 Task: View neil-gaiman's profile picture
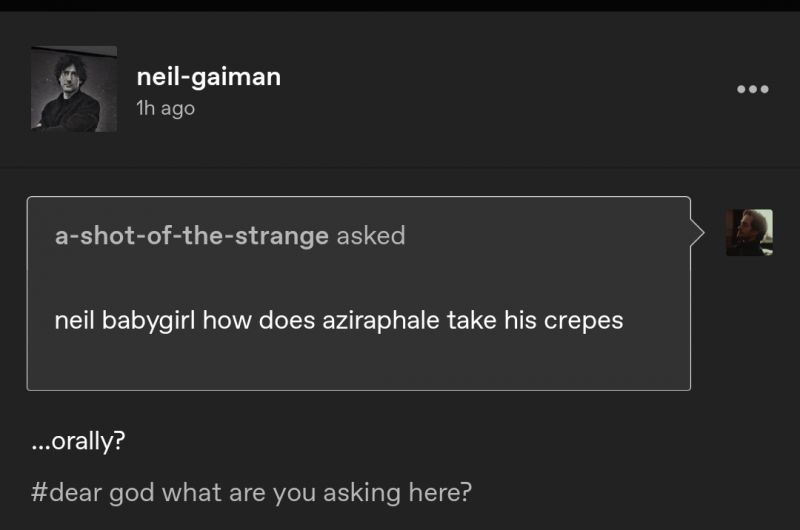tap(74, 89)
